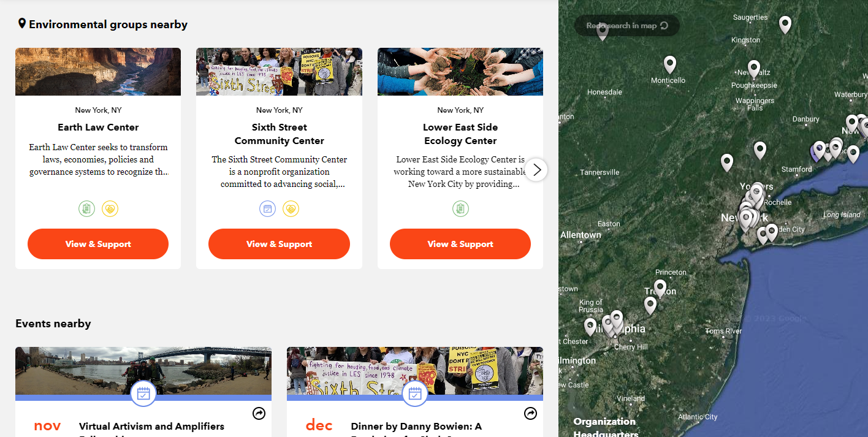Image resolution: width=868 pixels, height=437 pixels.
Task: Open Earth Law Center title link
Action: click(98, 127)
